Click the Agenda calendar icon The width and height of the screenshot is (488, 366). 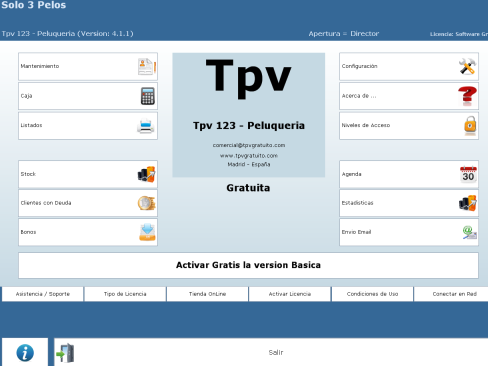coord(468,174)
